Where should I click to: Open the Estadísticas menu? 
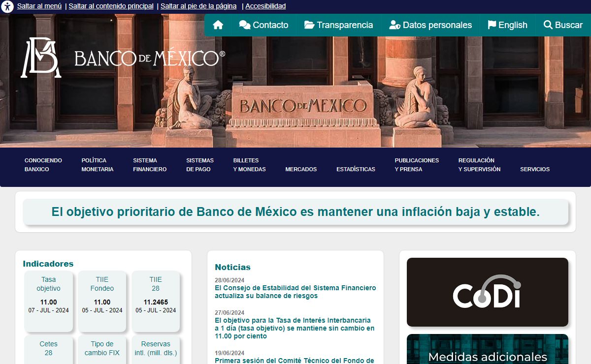(x=356, y=169)
